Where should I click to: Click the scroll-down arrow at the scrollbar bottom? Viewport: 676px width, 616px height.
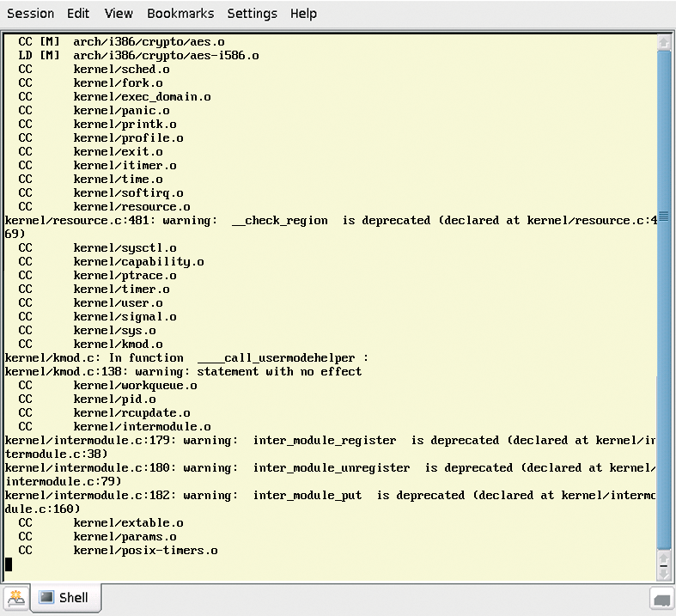[x=663, y=573]
